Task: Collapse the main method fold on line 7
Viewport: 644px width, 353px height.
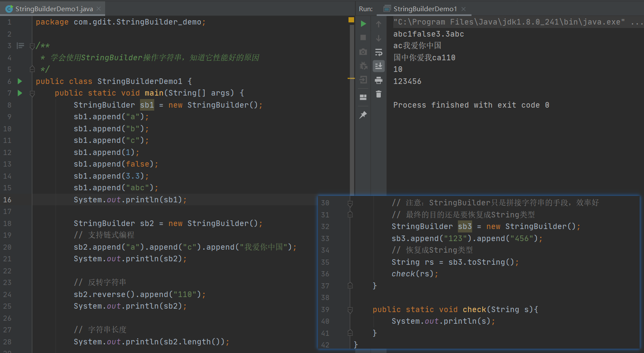Action: tap(32, 93)
